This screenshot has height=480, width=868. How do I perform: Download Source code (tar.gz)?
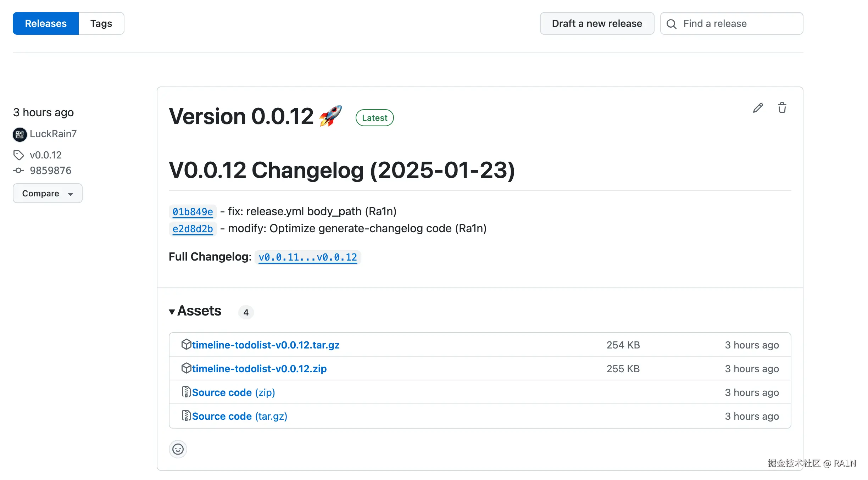pos(239,416)
